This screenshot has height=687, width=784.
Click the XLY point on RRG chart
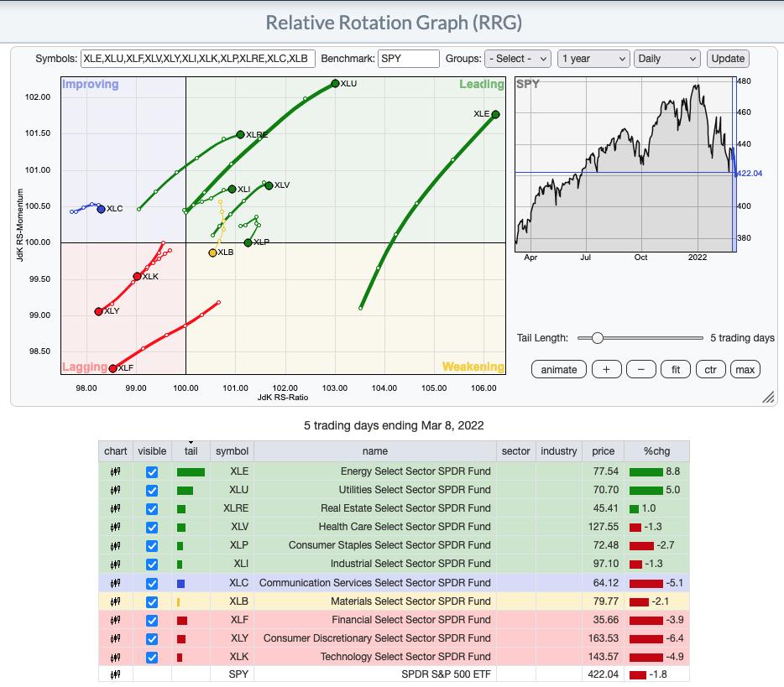[x=98, y=311]
